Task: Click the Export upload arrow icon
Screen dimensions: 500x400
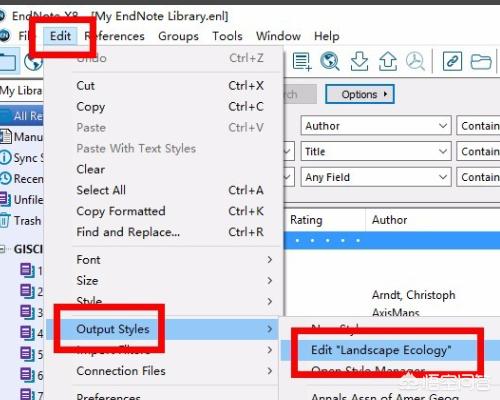Action: click(388, 61)
